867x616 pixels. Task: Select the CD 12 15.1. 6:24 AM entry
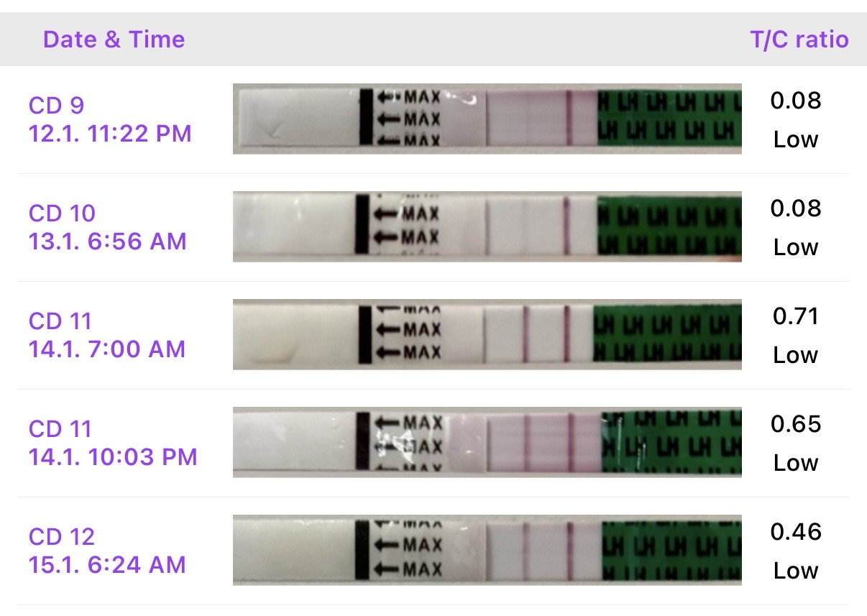[x=107, y=551]
